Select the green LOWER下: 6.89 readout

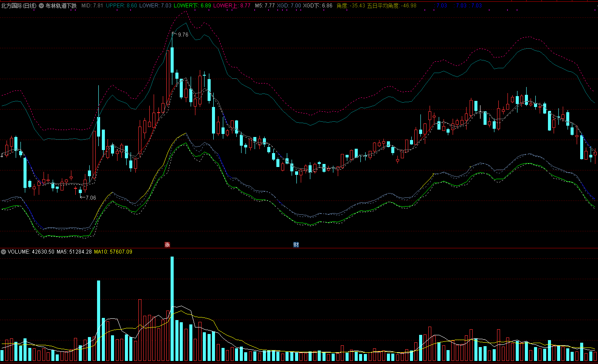(x=192, y=6)
